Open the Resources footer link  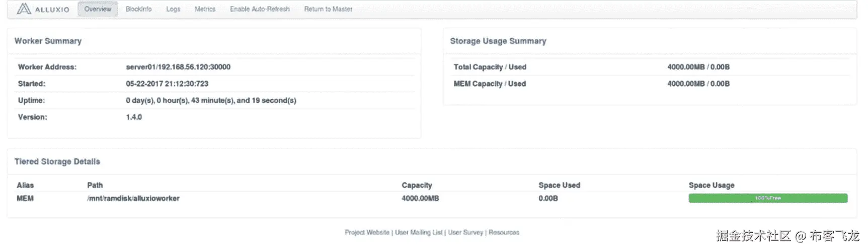(504, 232)
